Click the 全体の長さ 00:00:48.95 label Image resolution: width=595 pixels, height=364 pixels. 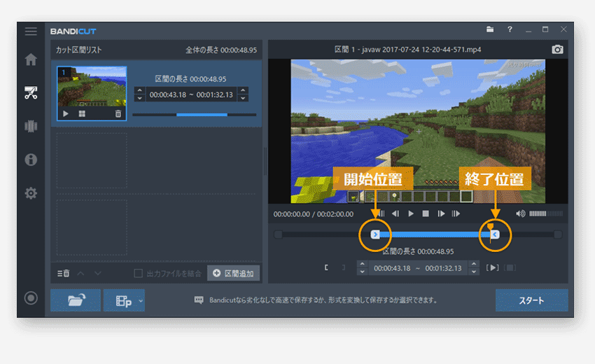[x=221, y=50]
